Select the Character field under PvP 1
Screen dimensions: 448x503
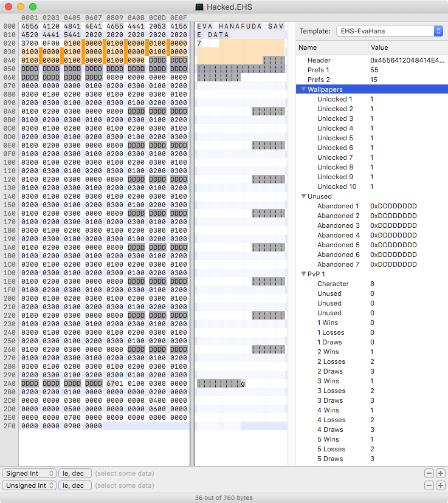coord(333,284)
